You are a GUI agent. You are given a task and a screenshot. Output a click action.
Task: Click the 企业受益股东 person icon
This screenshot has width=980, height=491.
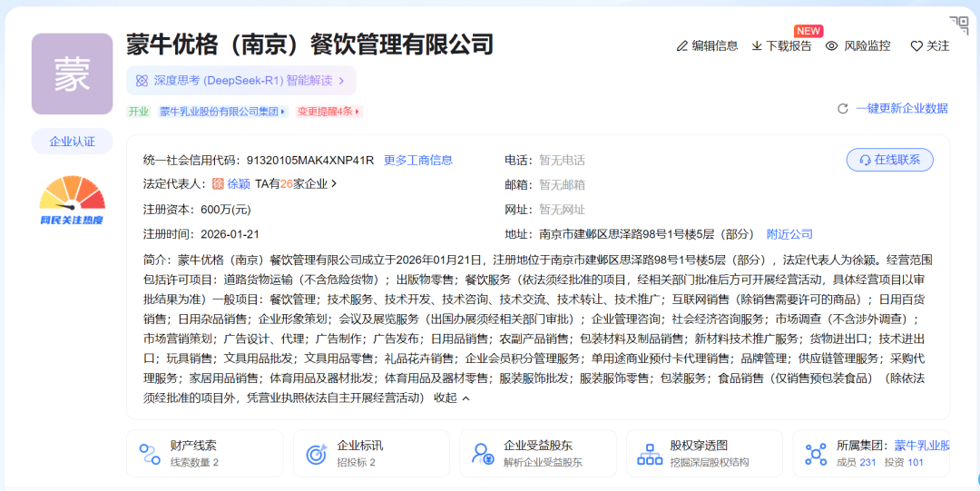pos(483,454)
